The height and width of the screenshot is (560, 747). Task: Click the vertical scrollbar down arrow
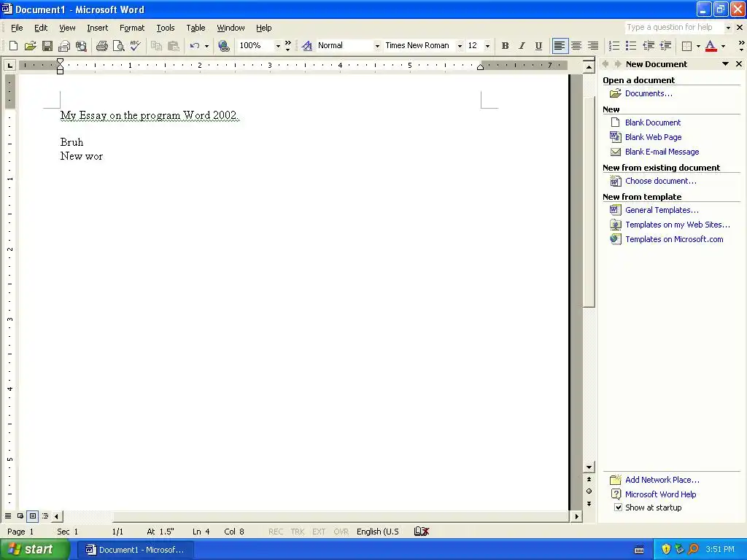pyautogui.click(x=589, y=467)
